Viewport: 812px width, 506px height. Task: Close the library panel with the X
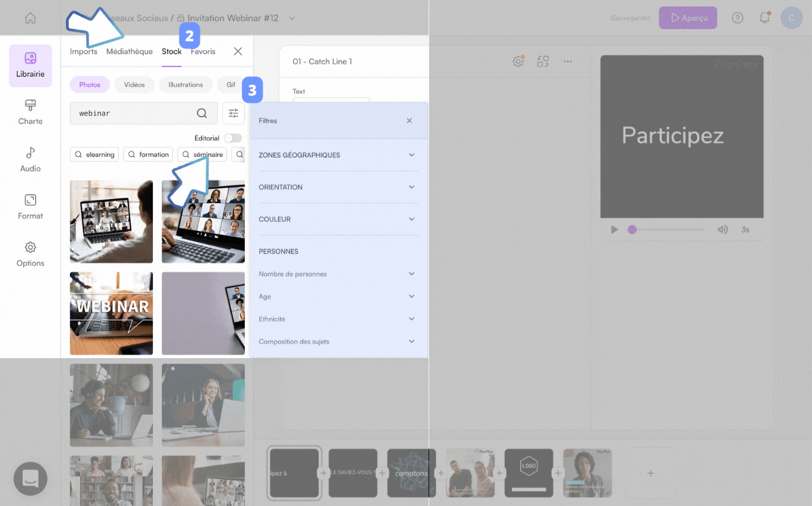238,52
